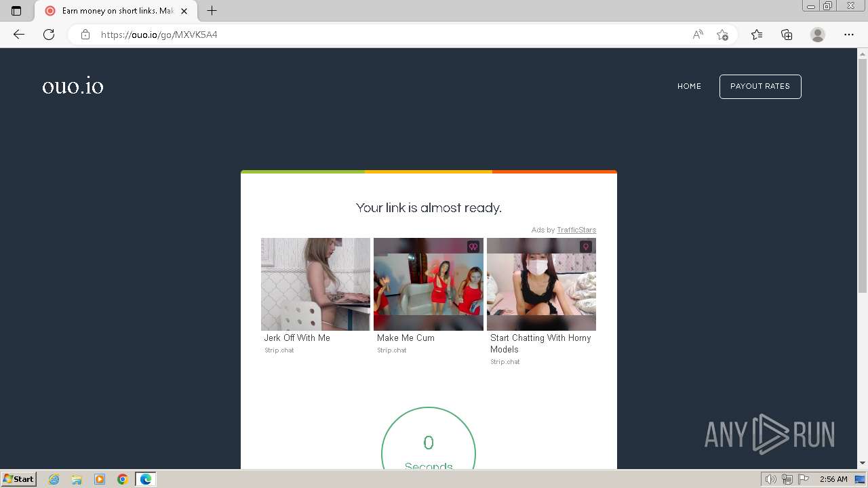Click the 'Strip.chat' label under first ad
Image resolution: width=868 pixels, height=488 pixels.
tap(279, 350)
